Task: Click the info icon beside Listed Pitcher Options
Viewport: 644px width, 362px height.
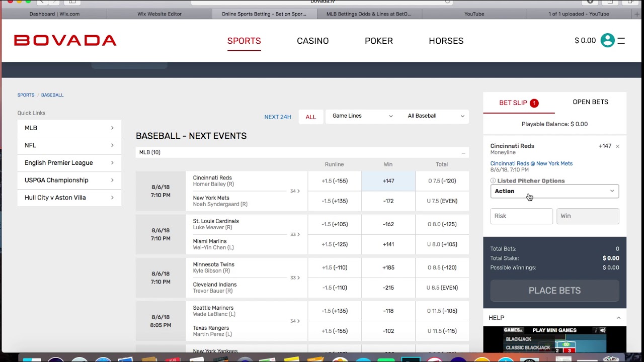Action: (493, 180)
